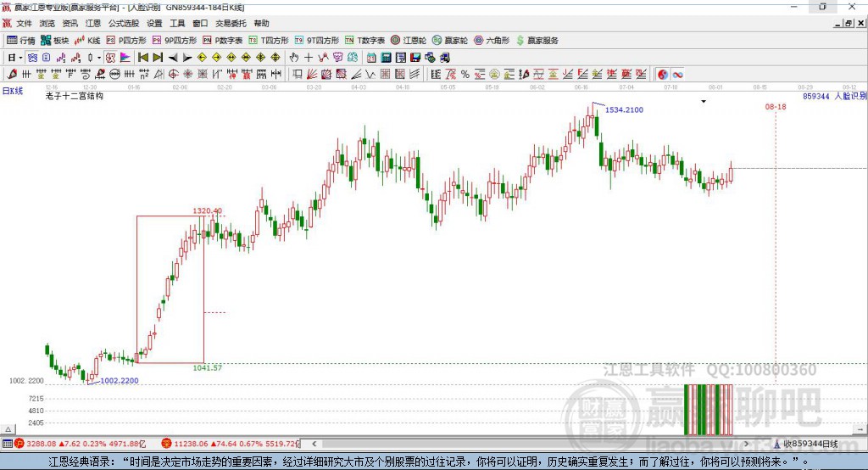
Task: Select the hand pan tool
Action: click(294, 58)
